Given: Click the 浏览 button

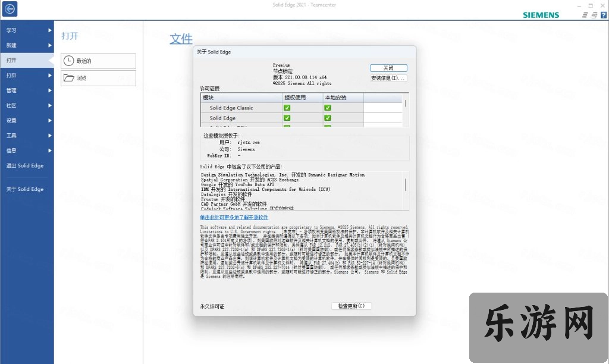Looking at the screenshot, I should tap(98, 78).
